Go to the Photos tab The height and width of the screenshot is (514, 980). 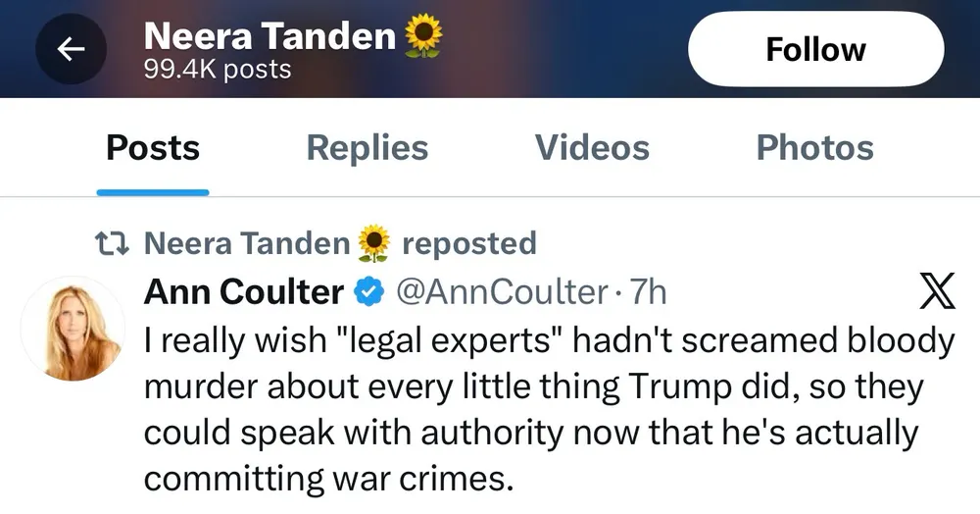814,148
